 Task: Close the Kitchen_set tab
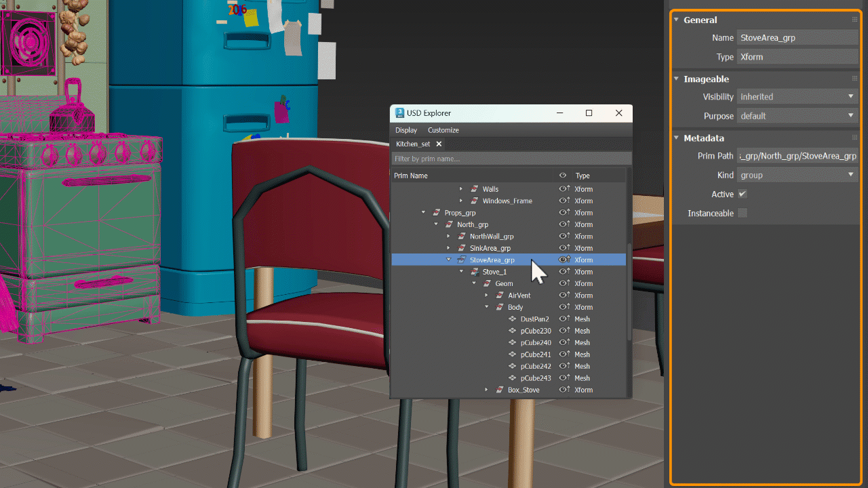tap(439, 144)
